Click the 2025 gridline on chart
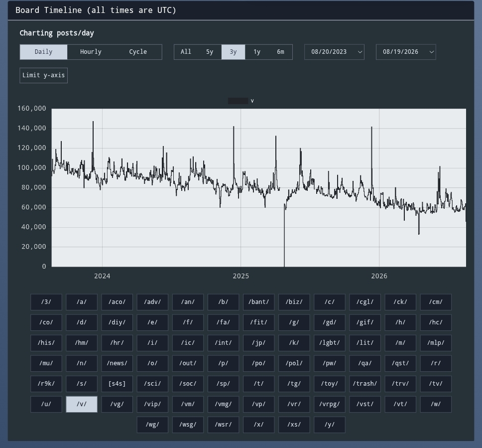Image resolution: width=482 pixels, height=448 pixels. (x=241, y=188)
